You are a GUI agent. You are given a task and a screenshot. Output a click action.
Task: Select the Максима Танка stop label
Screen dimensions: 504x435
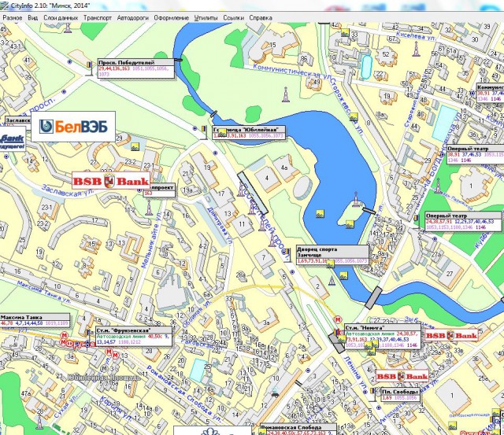tap(35, 320)
